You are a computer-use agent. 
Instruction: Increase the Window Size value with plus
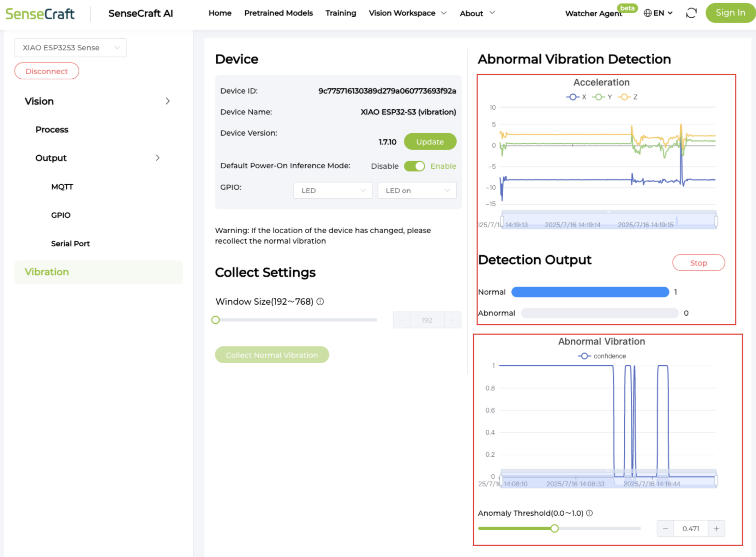pos(452,320)
